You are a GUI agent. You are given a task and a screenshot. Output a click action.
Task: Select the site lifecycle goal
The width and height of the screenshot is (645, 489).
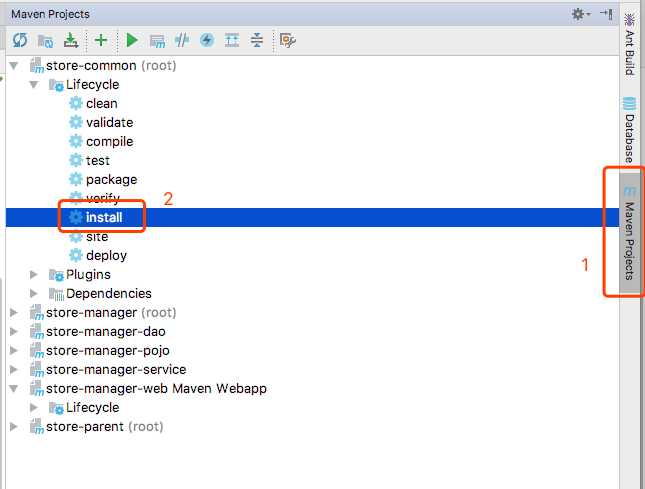pyautogui.click(x=97, y=236)
